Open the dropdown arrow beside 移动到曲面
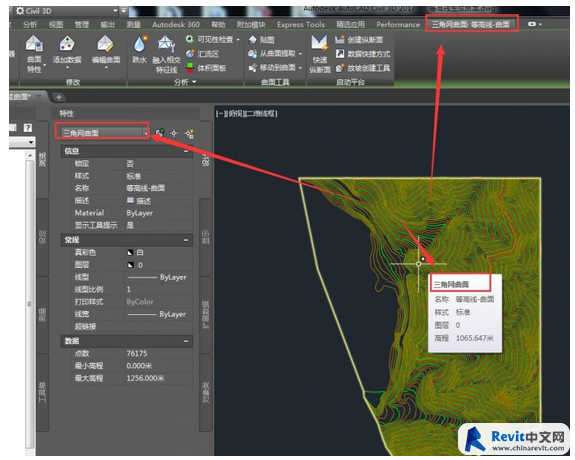Viewport: 575px width, 460px height. pos(300,68)
